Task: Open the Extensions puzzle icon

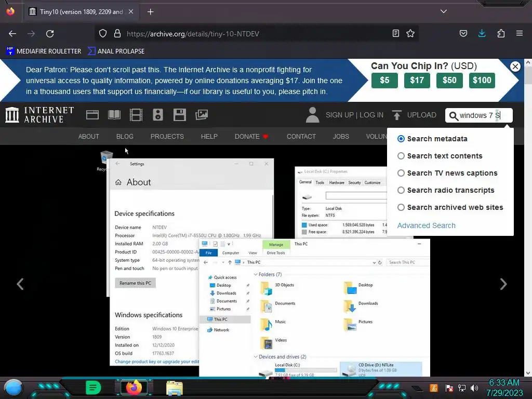Action: (x=501, y=33)
